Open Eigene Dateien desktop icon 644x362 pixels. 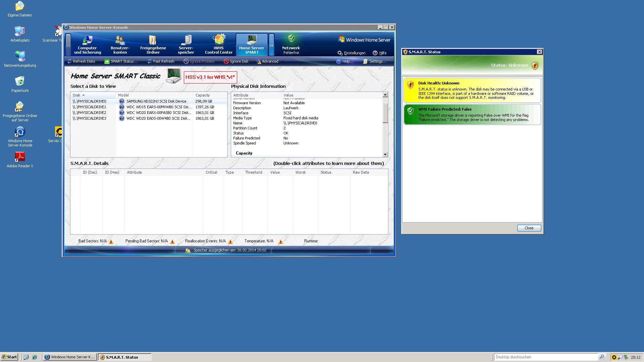(x=20, y=9)
